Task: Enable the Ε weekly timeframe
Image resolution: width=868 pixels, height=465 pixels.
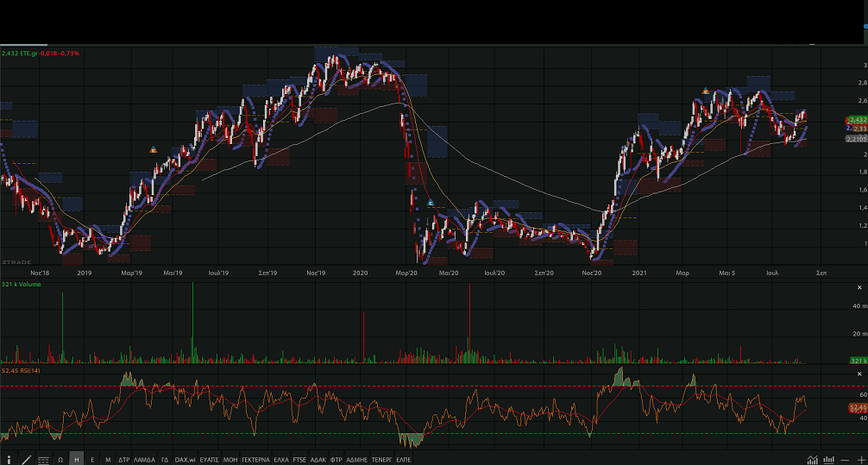Action: [x=92, y=460]
